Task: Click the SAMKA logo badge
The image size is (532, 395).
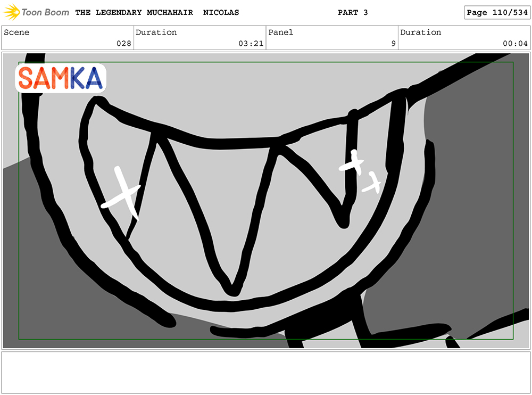Action: (x=61, y=78)
